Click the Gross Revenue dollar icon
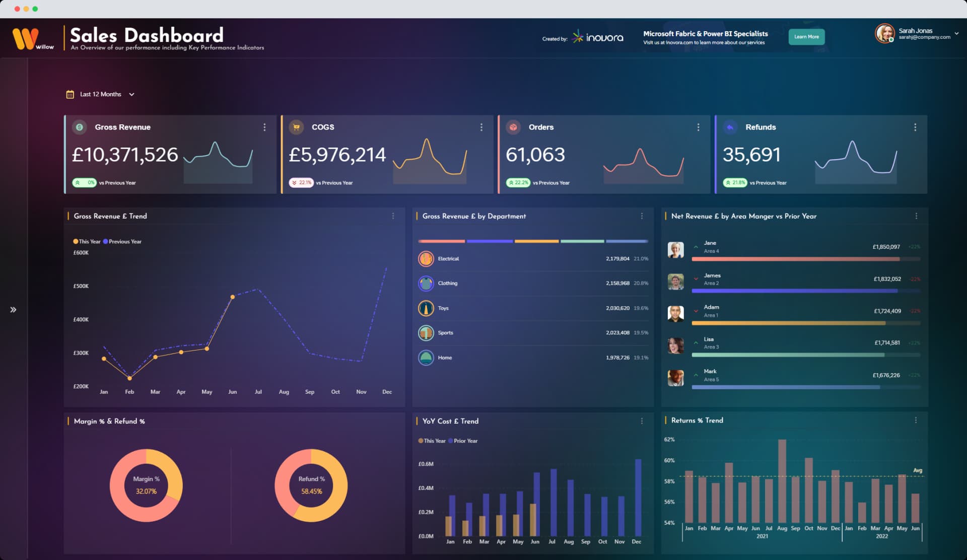 coord(79,127)
